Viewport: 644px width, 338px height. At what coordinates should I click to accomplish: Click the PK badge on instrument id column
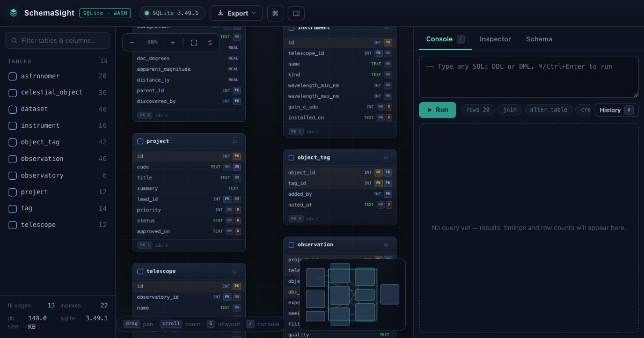click(388, 42)
